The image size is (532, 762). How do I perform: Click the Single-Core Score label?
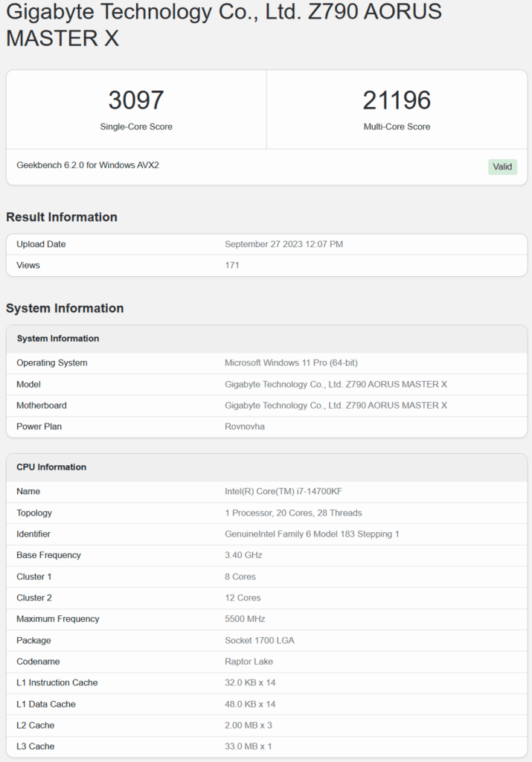pos(136,127)
